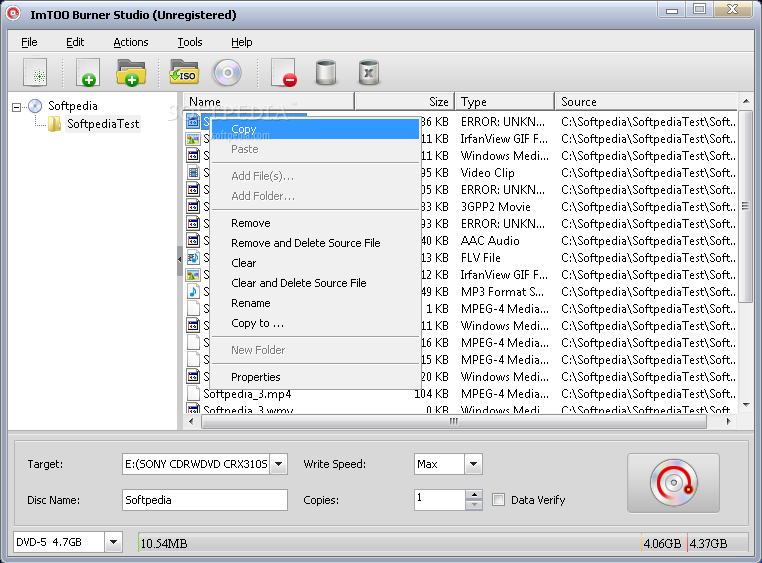
Task: Choose Copy from the context menu
Action: click(315, 129)
